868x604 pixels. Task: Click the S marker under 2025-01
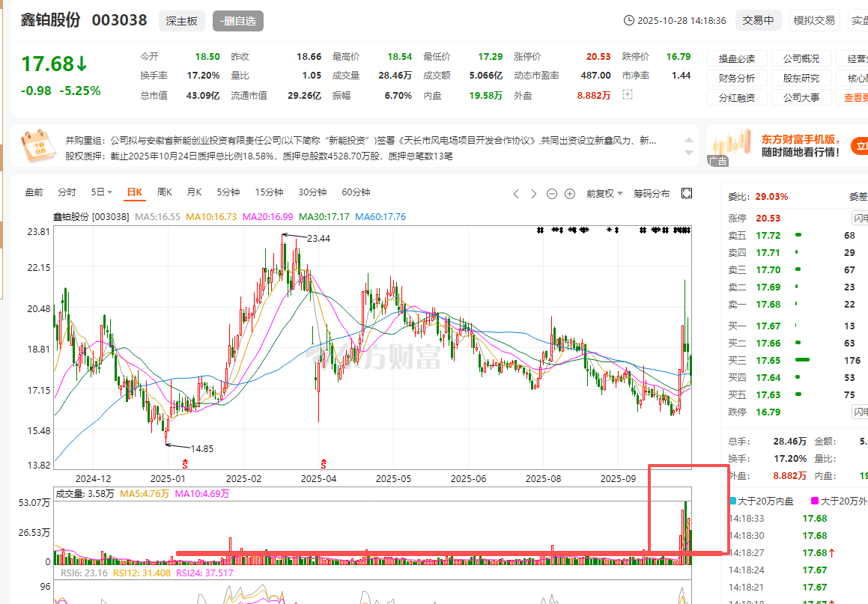pos(186,463)
